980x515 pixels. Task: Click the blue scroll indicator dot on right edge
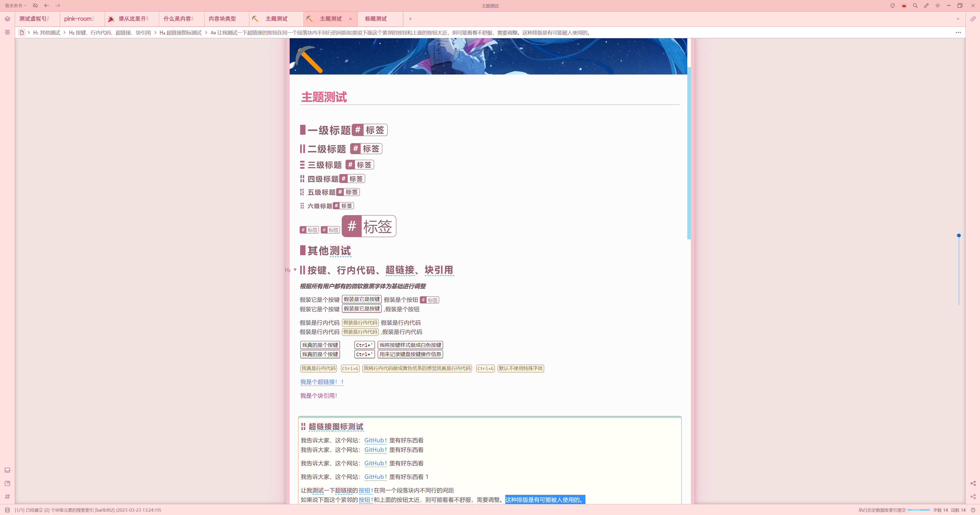959,236
